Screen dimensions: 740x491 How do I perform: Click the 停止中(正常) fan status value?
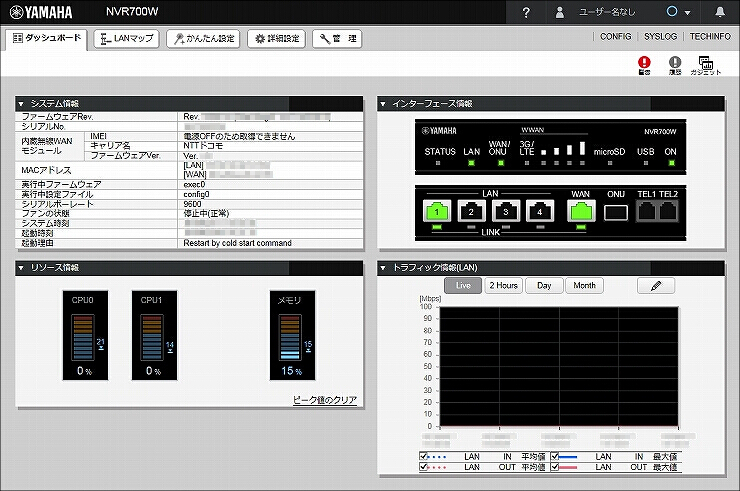point(206,214)
